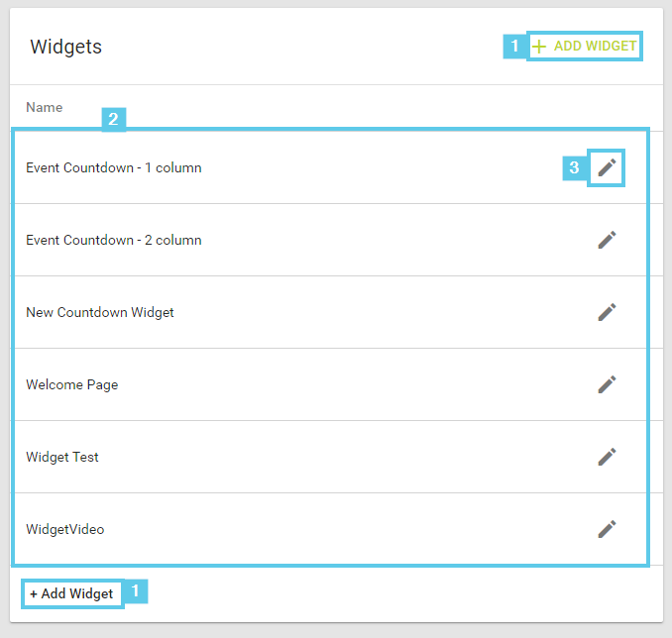Select the Welcome Page widget name
Image resolution: width=672 pixels, height=638 pixels.
(72, 384)
